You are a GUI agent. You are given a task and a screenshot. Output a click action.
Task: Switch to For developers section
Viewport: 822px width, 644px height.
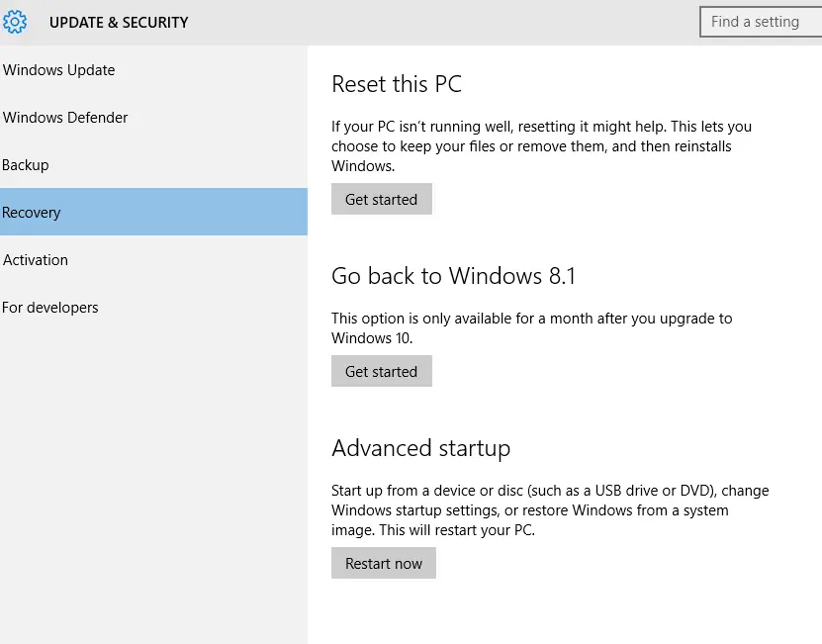(x=50, y=308)
